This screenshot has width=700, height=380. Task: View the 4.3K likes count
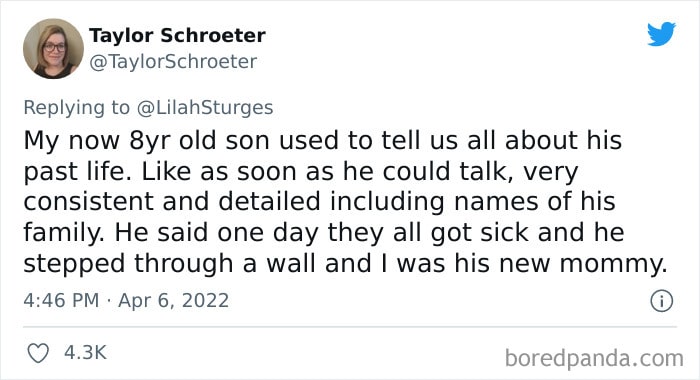point(85,352)
